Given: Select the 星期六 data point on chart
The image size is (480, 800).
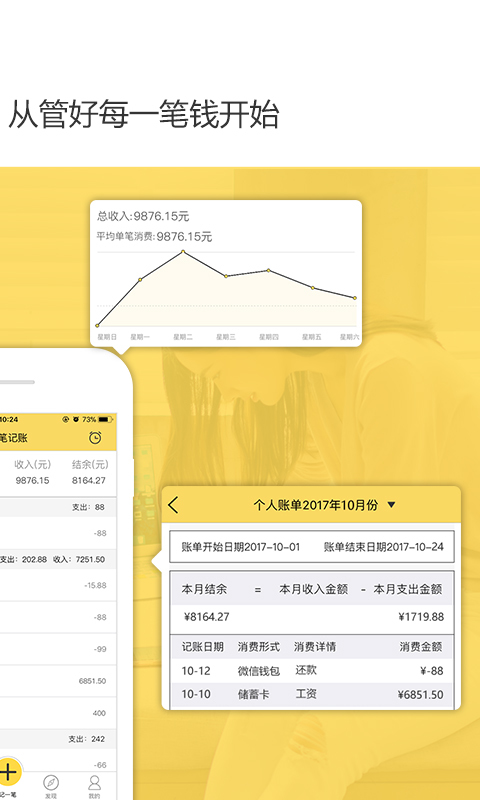Looking at the screenshot, I should tap(355, 297).
